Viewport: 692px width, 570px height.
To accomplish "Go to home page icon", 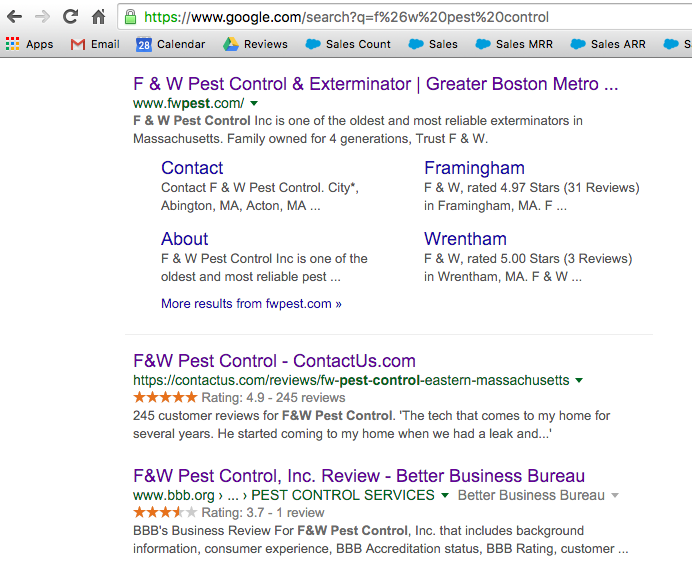I will tap(98, 17).
